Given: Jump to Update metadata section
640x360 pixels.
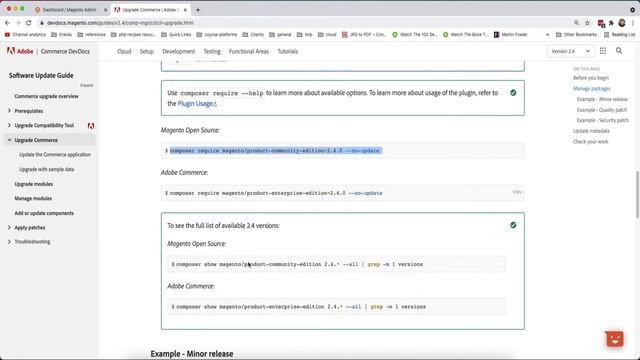Looking at the screenshot, I should (591, 131).
